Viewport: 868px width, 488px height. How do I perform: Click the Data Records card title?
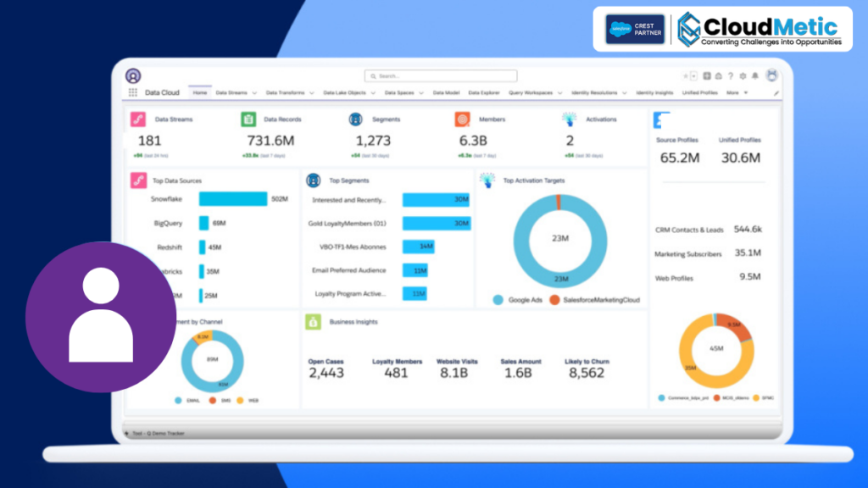tap(282, 119)
